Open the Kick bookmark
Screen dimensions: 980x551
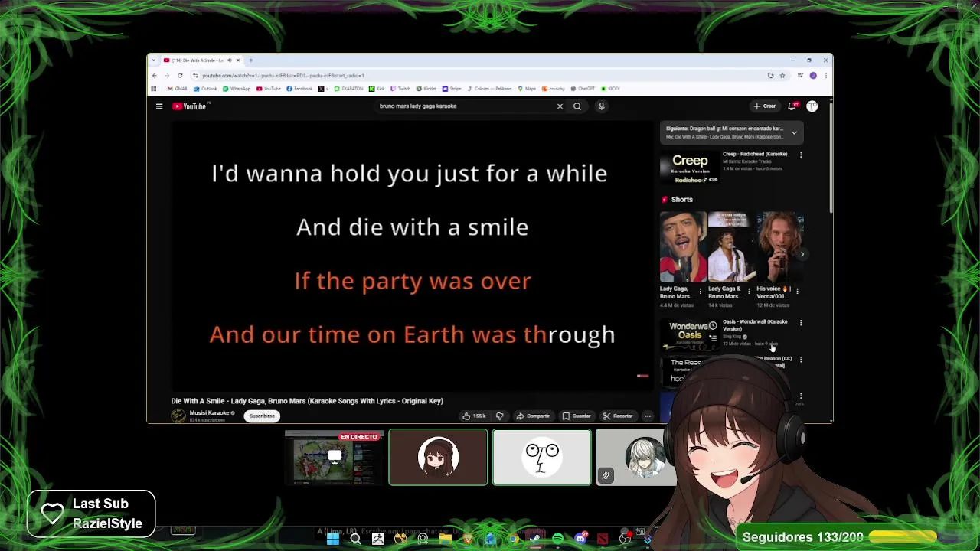(x=377, y=89)
